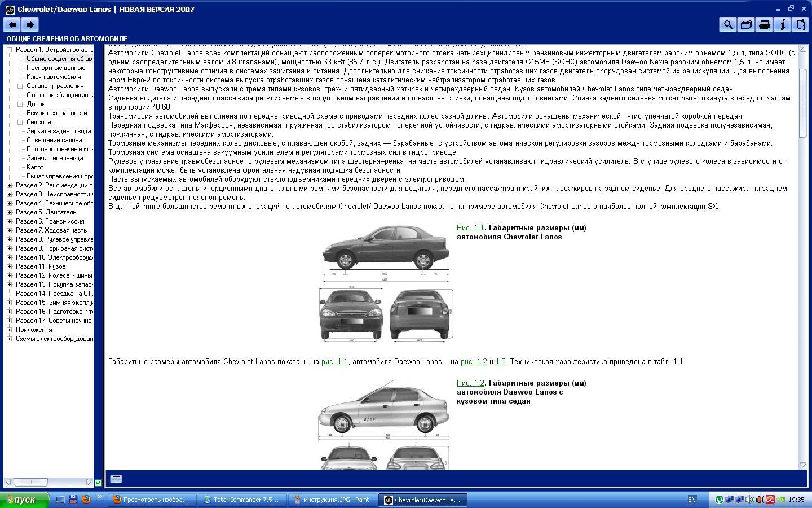Expand 'Сиденья' tree node
This screenshot has height=508, width=812.
point(20,122)
